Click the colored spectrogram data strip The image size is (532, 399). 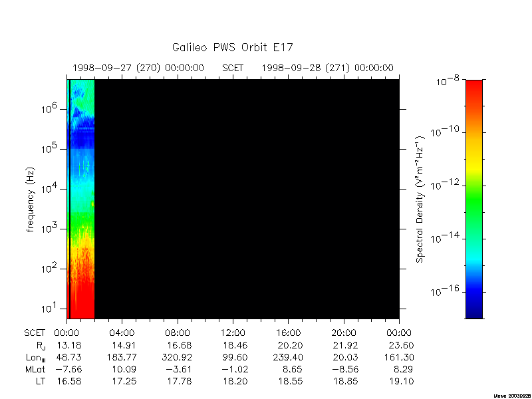pos(80,199)
